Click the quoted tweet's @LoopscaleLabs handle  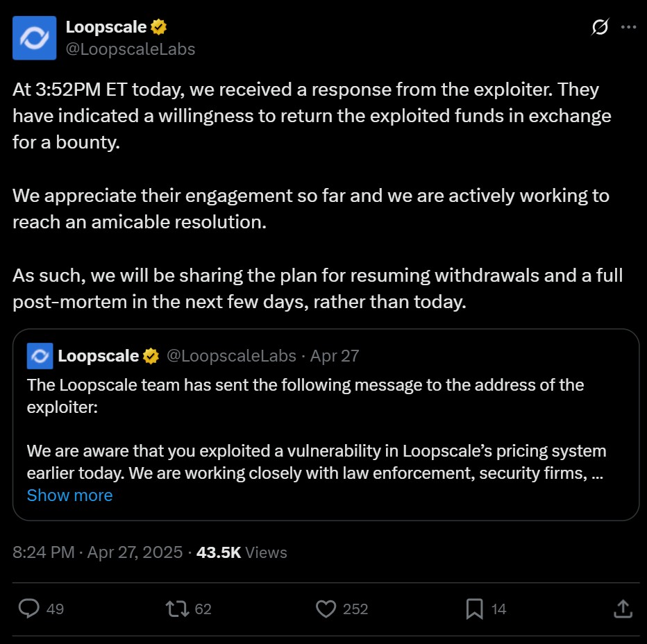click(x=231, y=356)
